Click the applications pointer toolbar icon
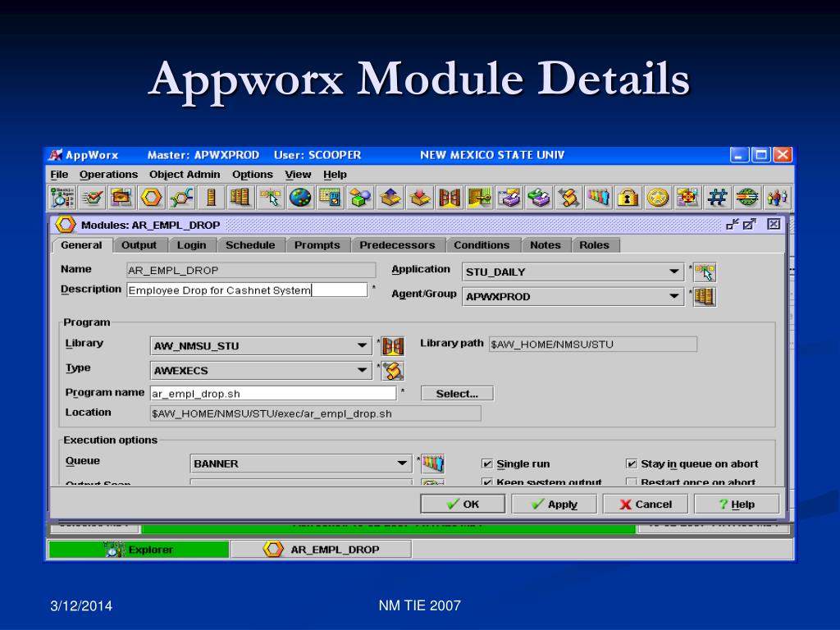Screen dimensions: 840x630 pyautogui.click(x=270, y=198)
